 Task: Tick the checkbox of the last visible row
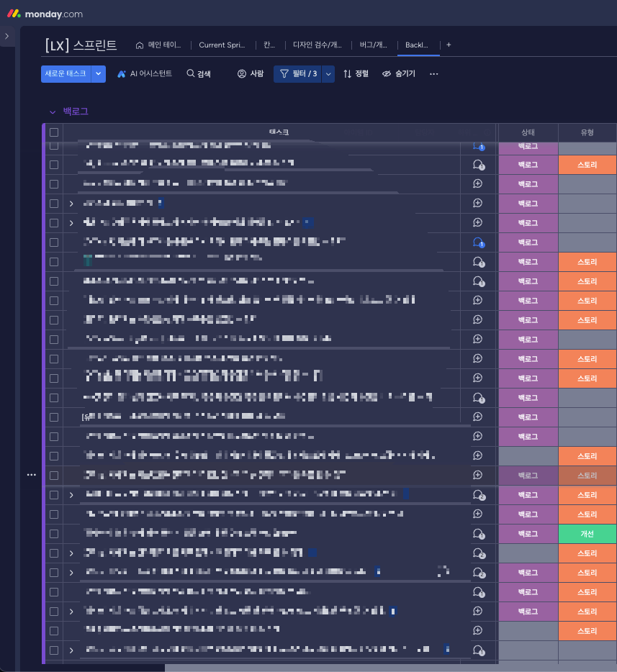click(x=53, y=650)
